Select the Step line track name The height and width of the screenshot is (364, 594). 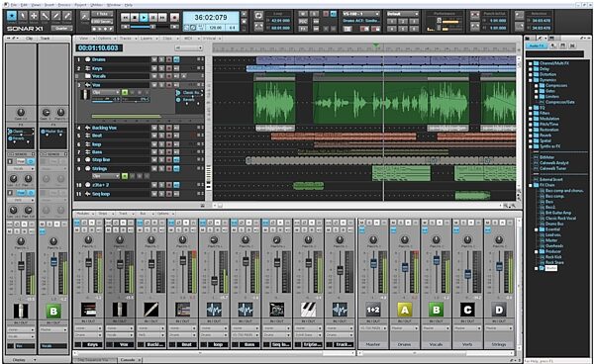[101, 159]
